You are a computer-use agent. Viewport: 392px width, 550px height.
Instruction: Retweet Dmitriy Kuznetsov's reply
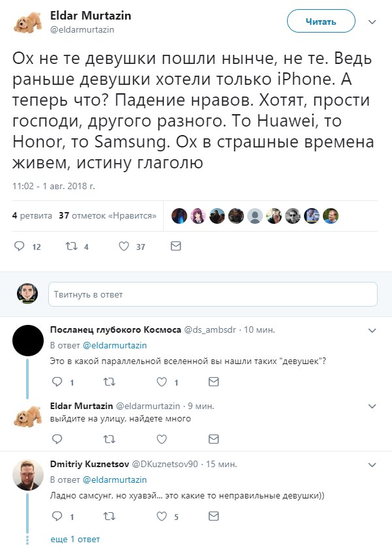tap(110, 517)
